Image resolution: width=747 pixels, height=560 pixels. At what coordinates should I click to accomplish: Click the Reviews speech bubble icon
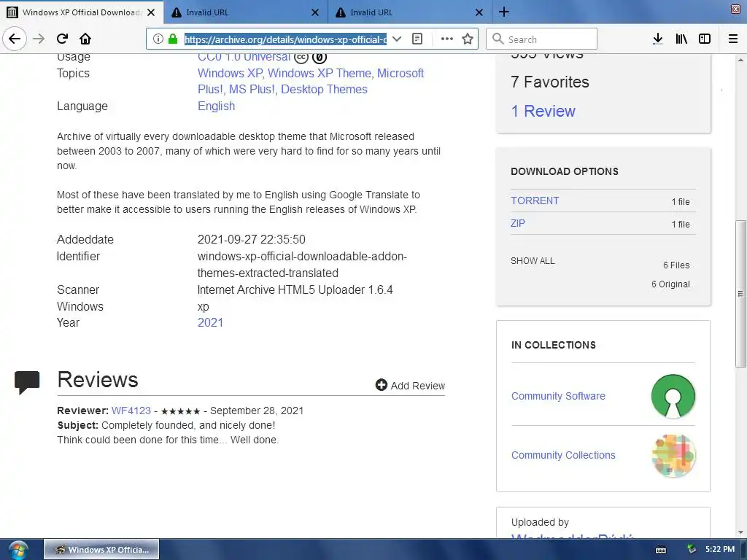pyautogui.click(x=27, y=382)
